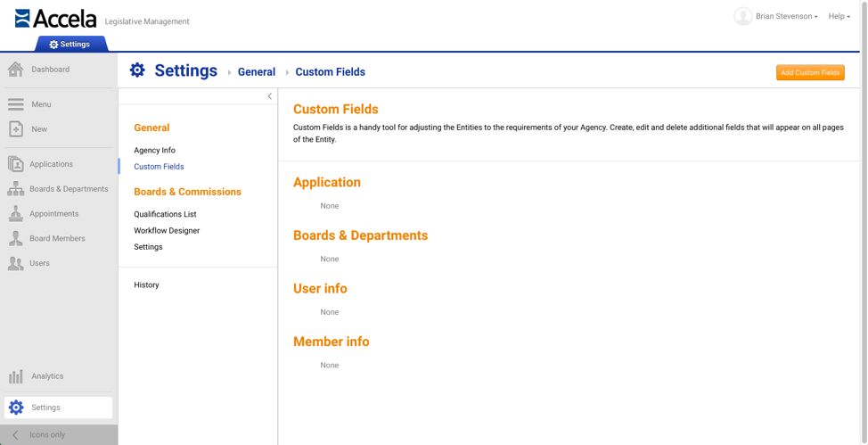The width and height of the screenshot is (868, 445).
Task: Click the Dashboard home icon
Action: point(15,70)
